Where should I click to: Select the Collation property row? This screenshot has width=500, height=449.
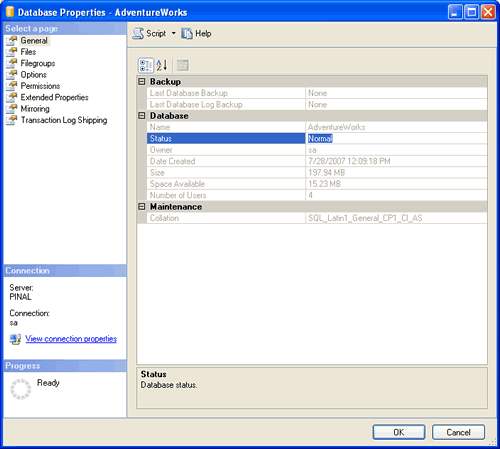point(317,218)
